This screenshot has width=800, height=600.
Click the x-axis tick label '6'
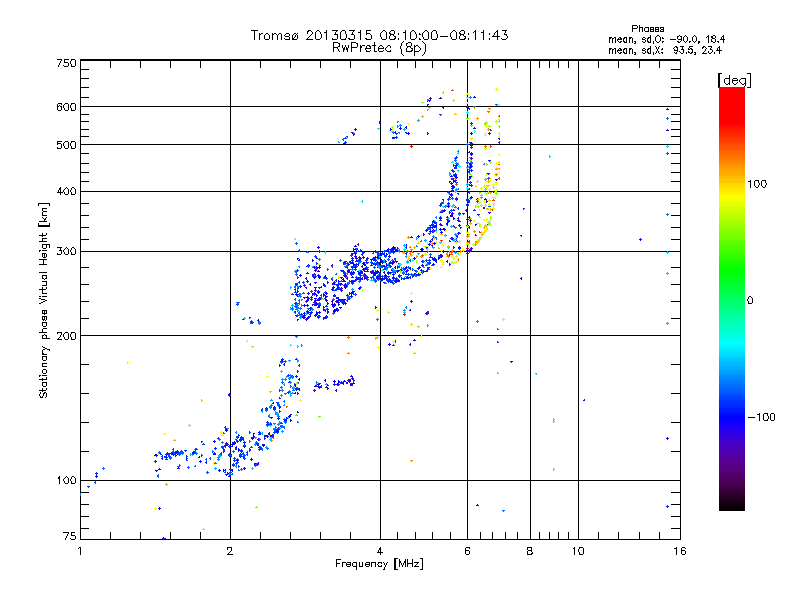[467, 551]
